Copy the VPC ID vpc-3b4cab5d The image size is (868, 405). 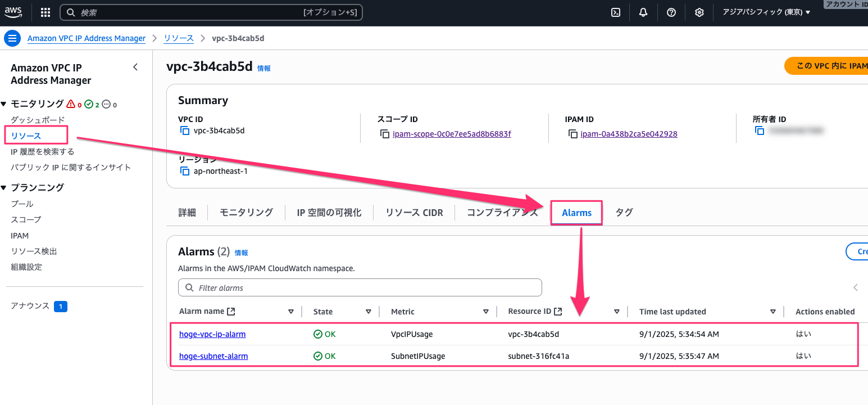tap(184, 130)
